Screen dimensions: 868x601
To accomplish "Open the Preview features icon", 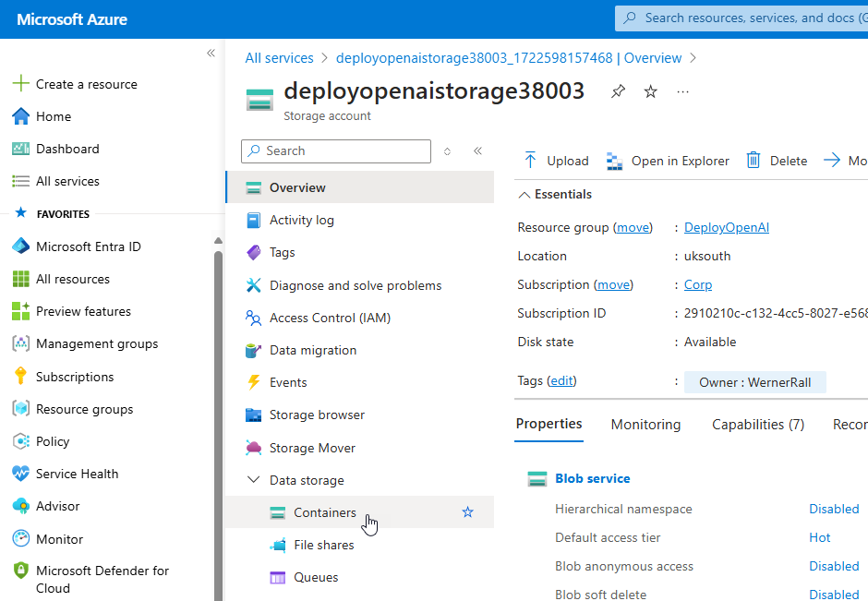I will (x=20, y=311).
